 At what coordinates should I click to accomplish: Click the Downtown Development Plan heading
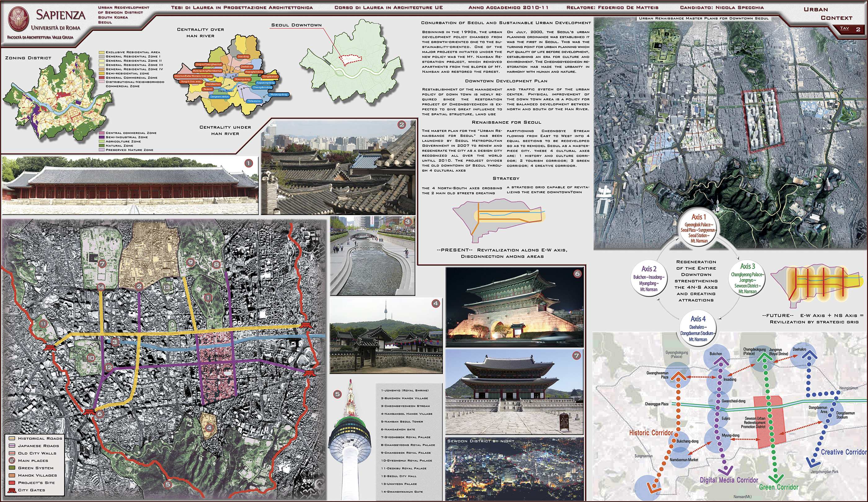click(506, 81)
